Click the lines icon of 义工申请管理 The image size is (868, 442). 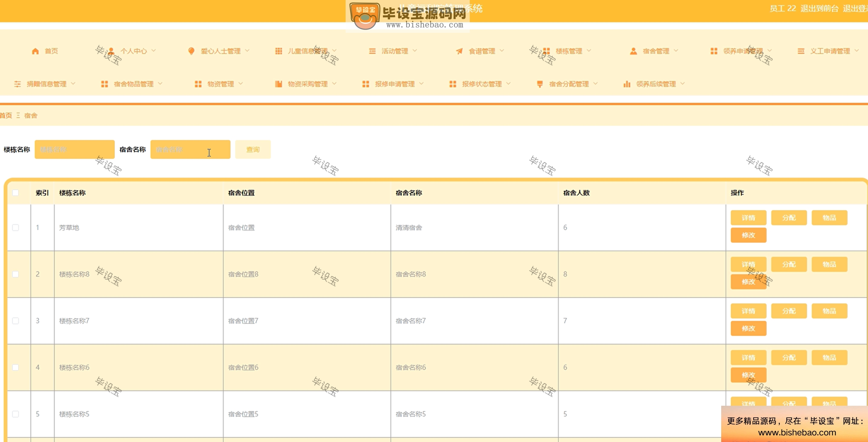pyautogui.click(x=801, y=51)
